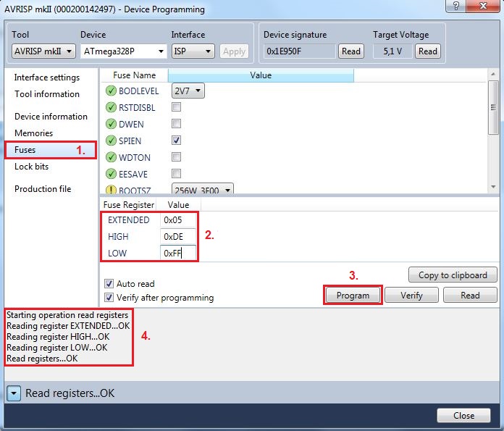This screenshot has width=504, height=431.
Task: Open the Tool dropdown showing AVRISP mkII
Action: pyautogui.click(x=43, y=51)
